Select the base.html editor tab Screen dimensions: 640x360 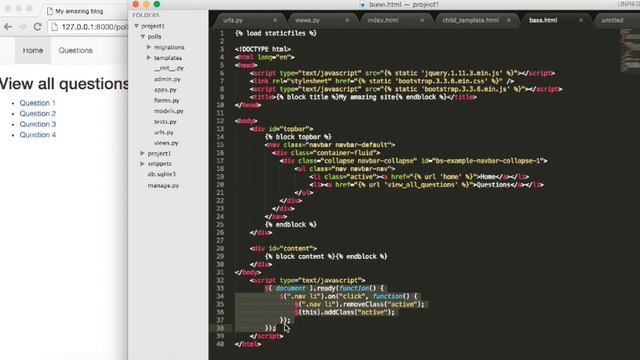(543, 20)
